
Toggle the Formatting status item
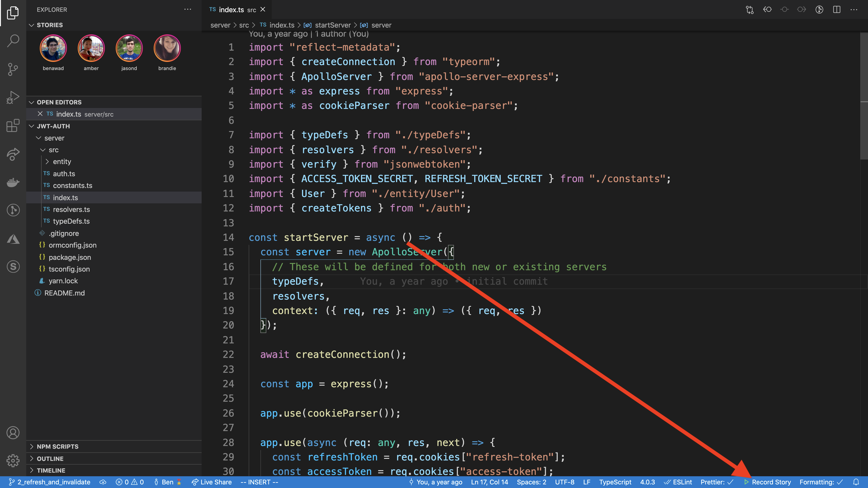pos(821,482)
